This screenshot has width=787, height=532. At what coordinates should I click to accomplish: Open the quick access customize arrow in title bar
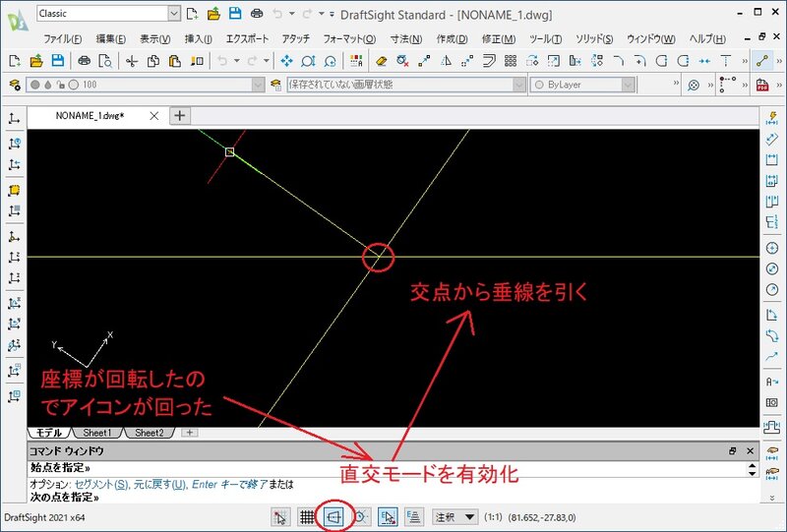point(332,14)
